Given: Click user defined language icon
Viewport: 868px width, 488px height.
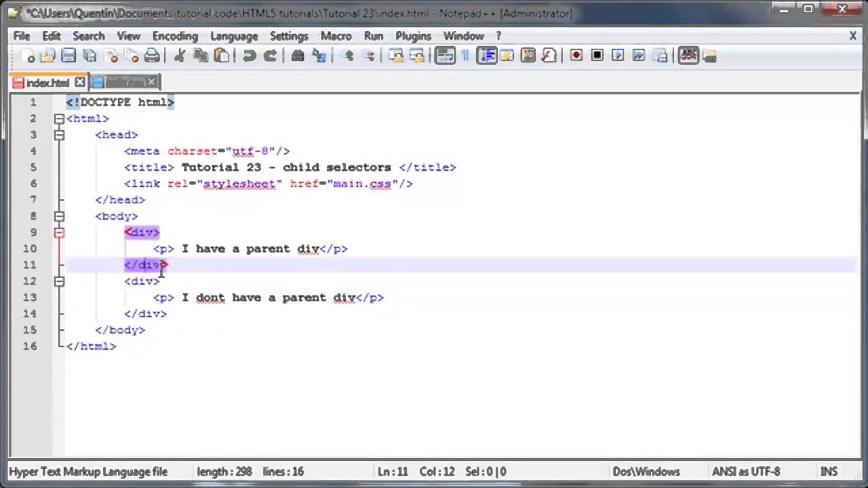Looking at the screenshot, I should click(x=507, y=56).
